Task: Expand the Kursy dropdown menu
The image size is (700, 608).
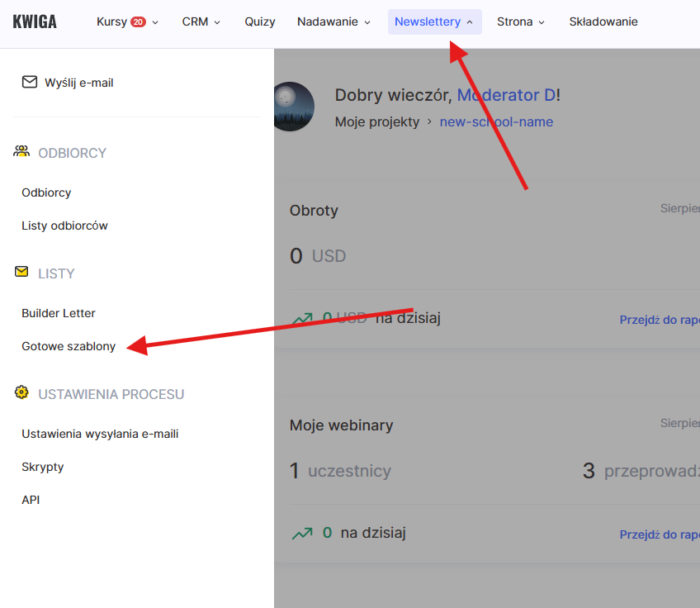Action: (x=127, y=22)
